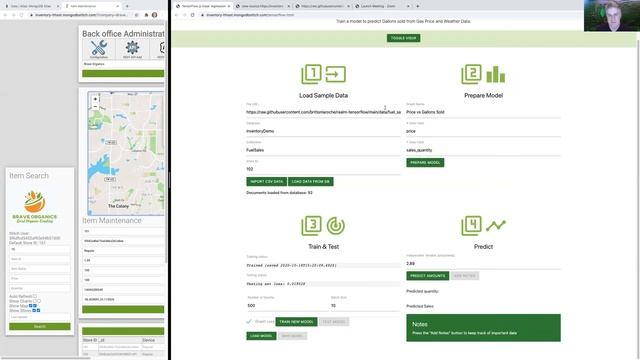The width and height of the screenshot is (640, 360).
Task: Click the independent variable field with 2.89
Action: (483, 264)
